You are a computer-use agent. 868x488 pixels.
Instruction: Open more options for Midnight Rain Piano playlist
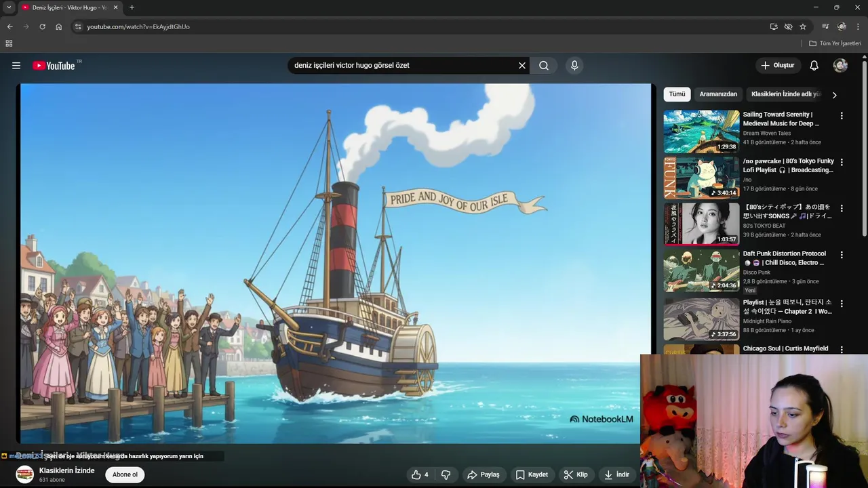pos(842,304)
